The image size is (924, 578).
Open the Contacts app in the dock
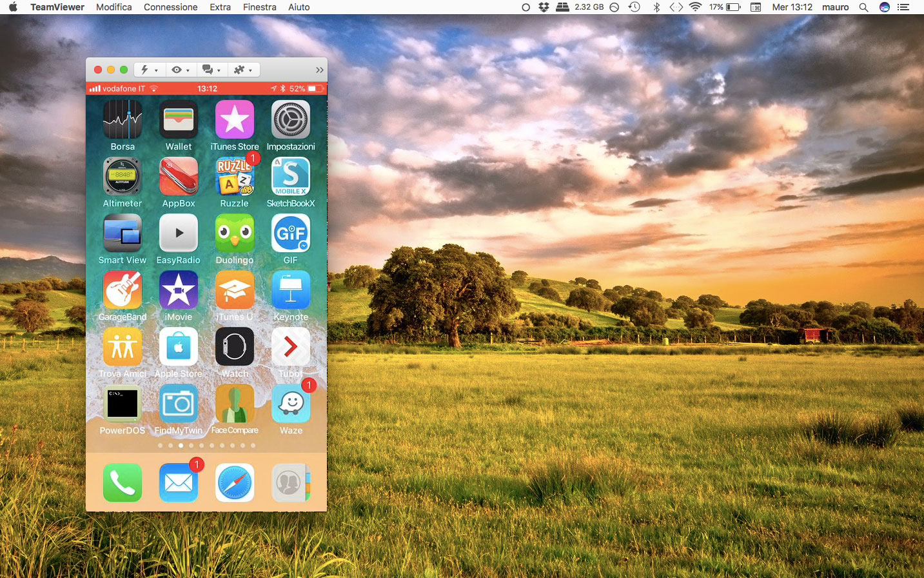click(291, 483)
